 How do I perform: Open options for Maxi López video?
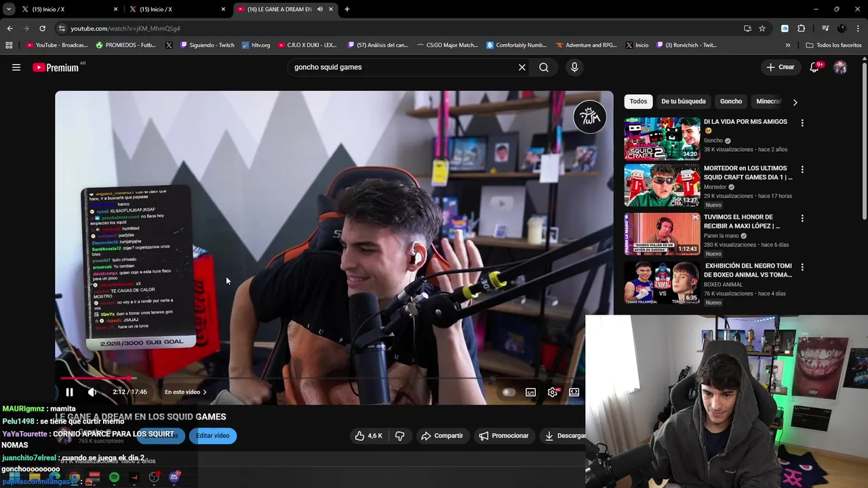(x=802, y=218)
